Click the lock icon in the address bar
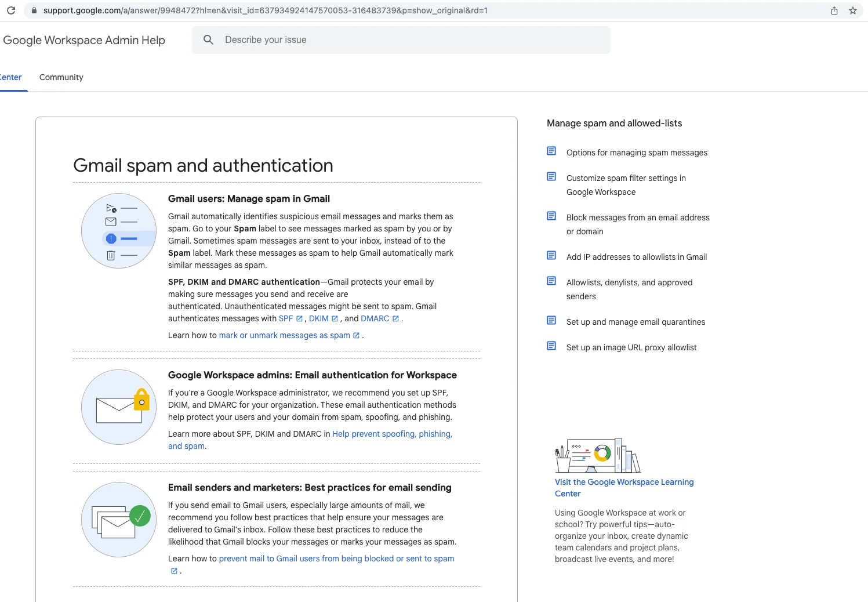The width and height of the screenshot is (868, 602). [34, 10]
